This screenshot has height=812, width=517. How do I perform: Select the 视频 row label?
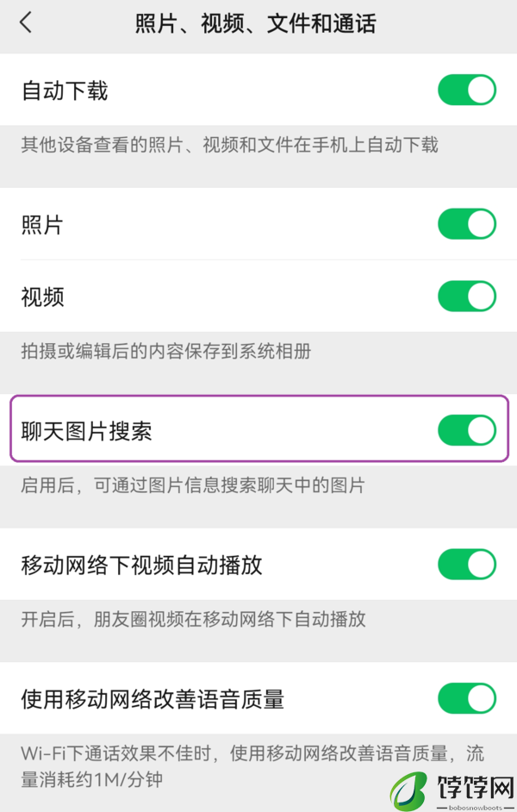coord(42,297)
